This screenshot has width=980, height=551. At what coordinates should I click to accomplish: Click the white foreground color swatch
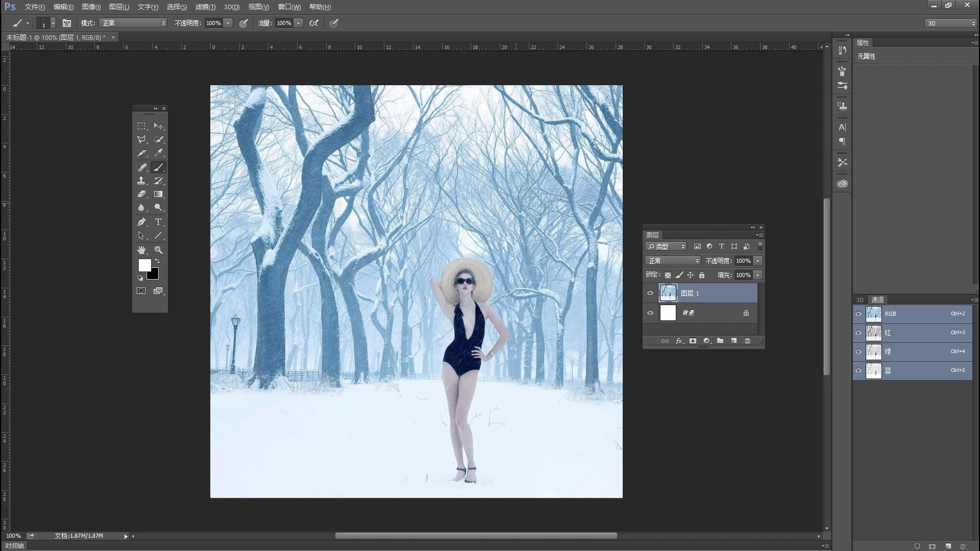tap(145, 265)
